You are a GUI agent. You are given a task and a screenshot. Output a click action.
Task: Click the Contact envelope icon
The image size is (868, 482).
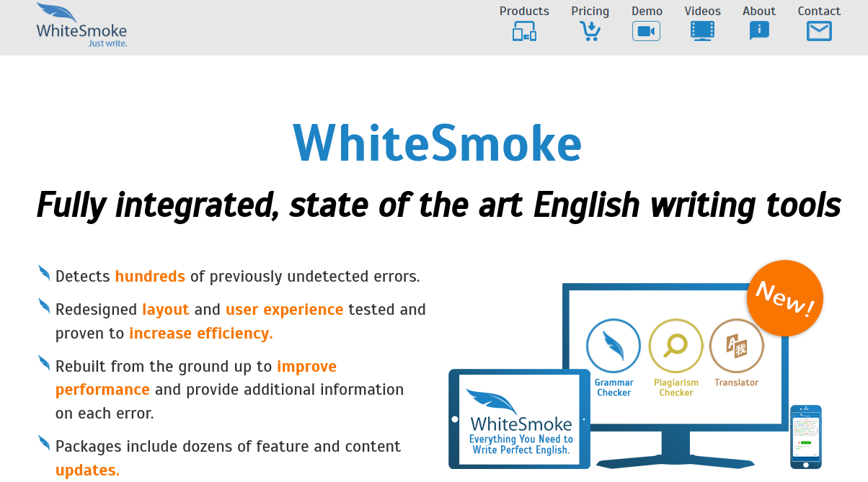pyautogui.click(x=819, y=31)
